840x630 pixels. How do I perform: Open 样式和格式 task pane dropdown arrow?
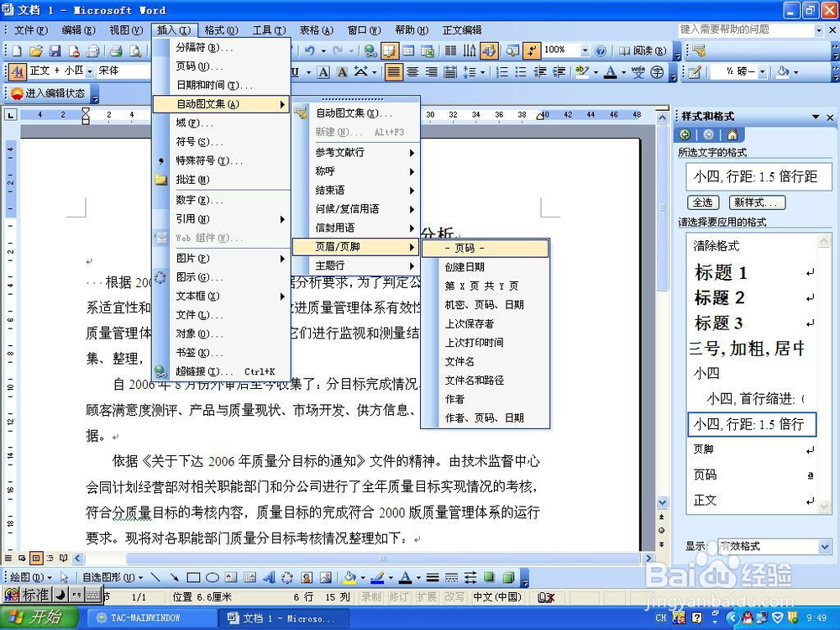pos(816,116)
